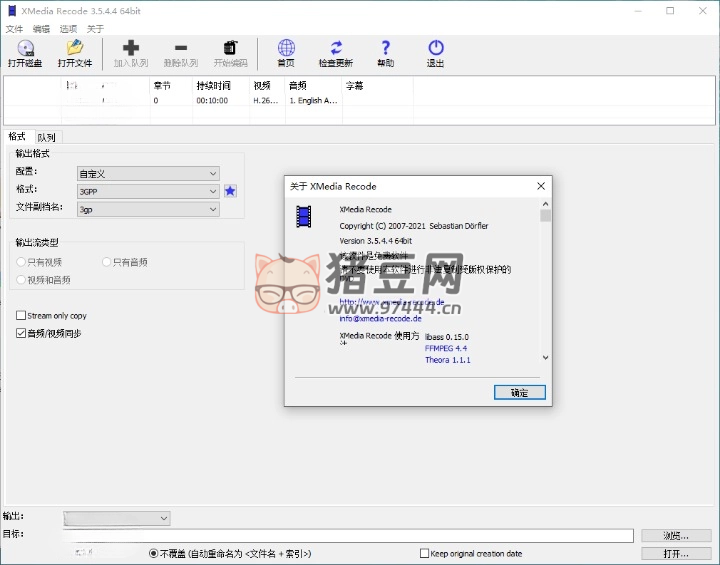Click the About dialog's vertical scrollbar

pyautogui.click(x=545, y=285)
